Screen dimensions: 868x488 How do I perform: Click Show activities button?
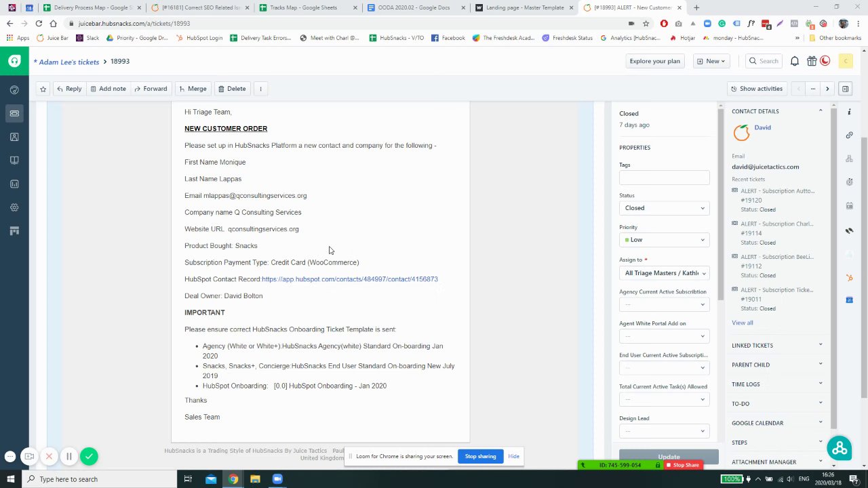click(756, 89)
